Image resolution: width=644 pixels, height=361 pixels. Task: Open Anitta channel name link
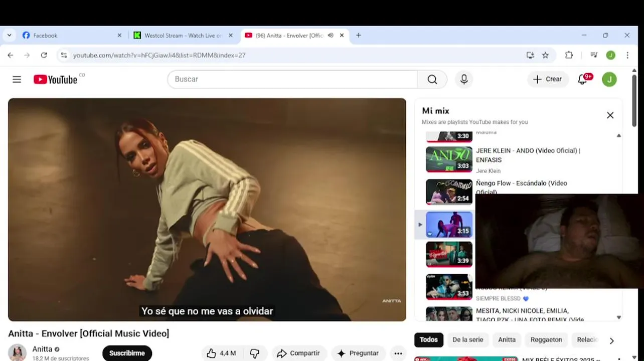pos(43,349)
